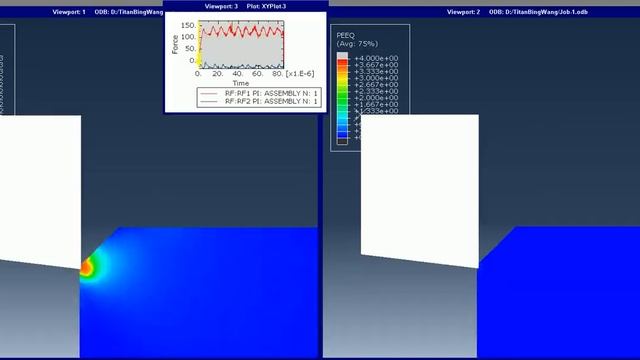The height and width of the screenshot is (360, 640).
Task: Click the PEEQ legend title
Action: (345, 36)
